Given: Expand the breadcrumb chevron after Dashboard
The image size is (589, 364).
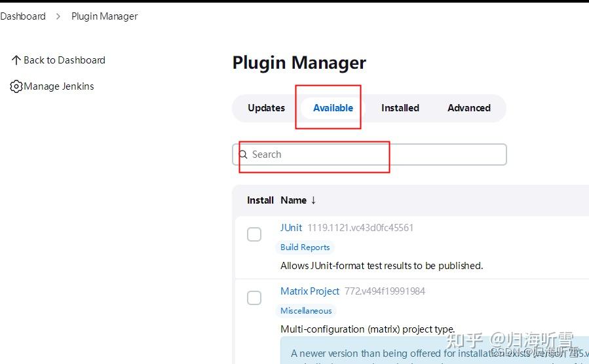Looking at the screenshot, I should 58,16.
